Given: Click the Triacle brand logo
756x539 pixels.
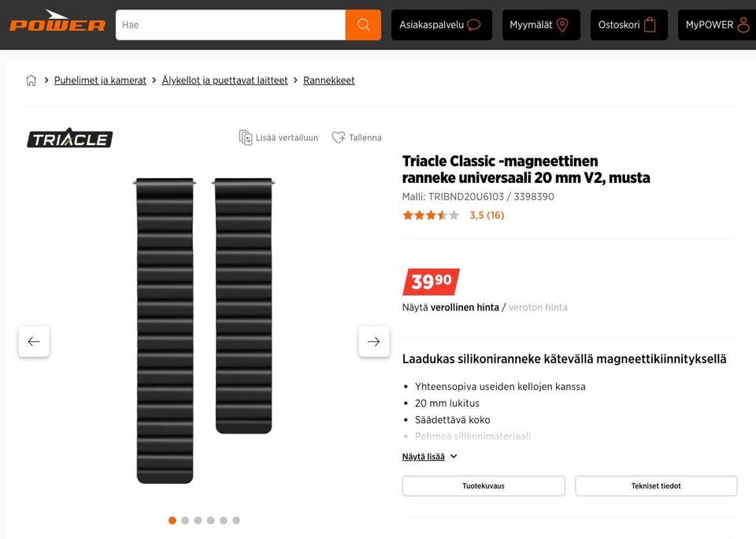Looking at the screenshot, I should click(70, 138).
